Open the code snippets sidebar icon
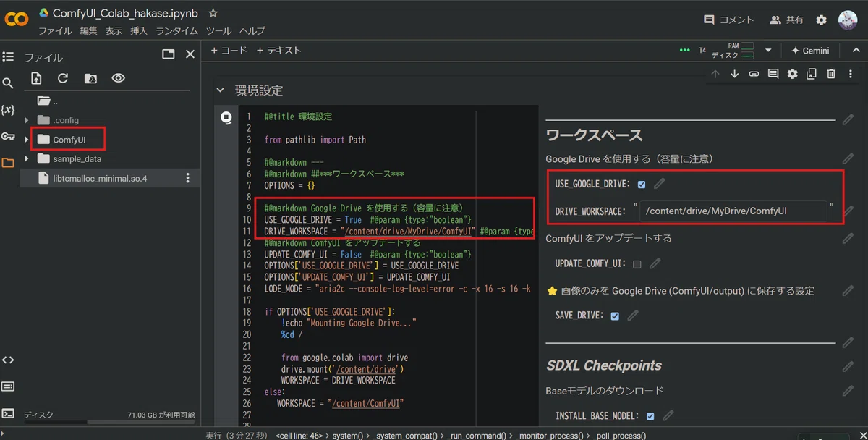The height and width of the screenshot is (440, 868). pyautogui.click(x=8, y=360)
